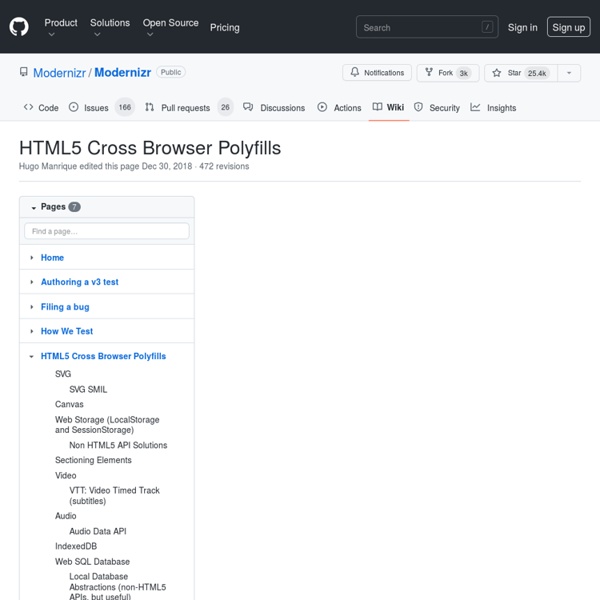Open the Product menu
Screen dimensions: 600x600
60,28
